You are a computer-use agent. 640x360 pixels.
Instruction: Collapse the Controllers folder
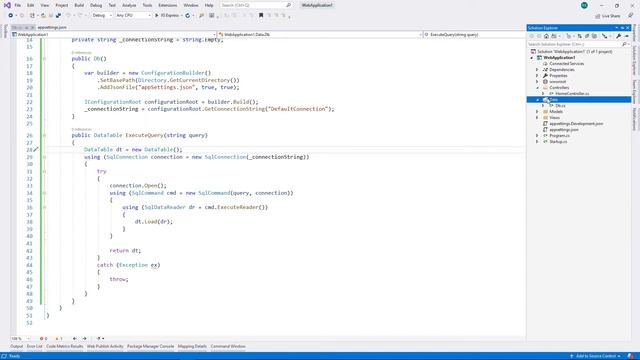coord(537,88)
